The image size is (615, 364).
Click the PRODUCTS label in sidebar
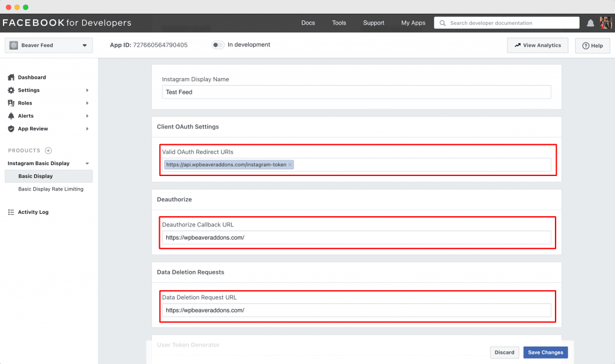[x=24, y=151]
